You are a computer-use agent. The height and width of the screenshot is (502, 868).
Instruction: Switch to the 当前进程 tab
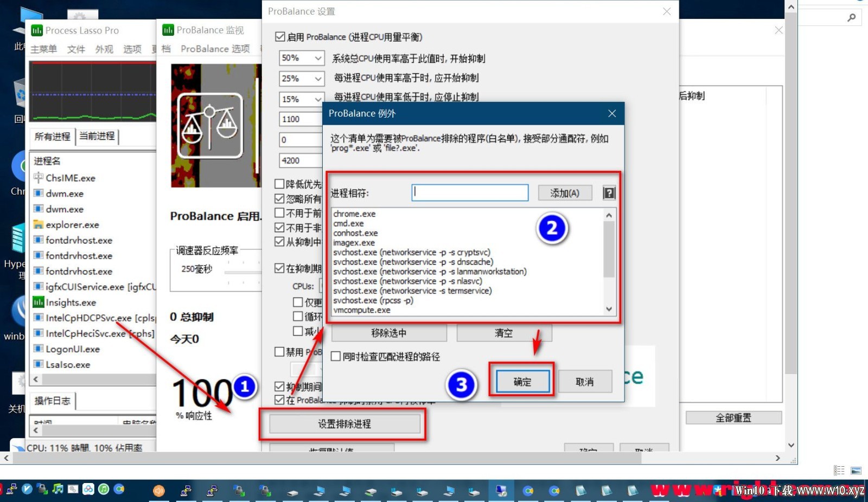pos(97,136)
